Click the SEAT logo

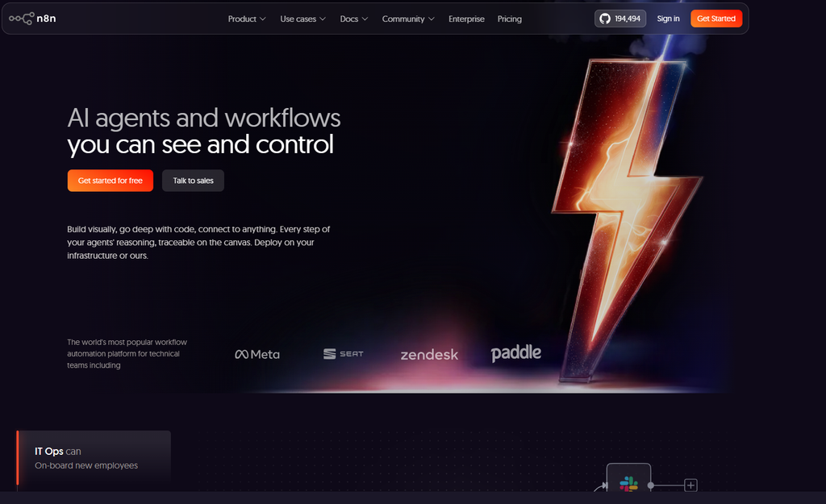[x=344, y=354]
